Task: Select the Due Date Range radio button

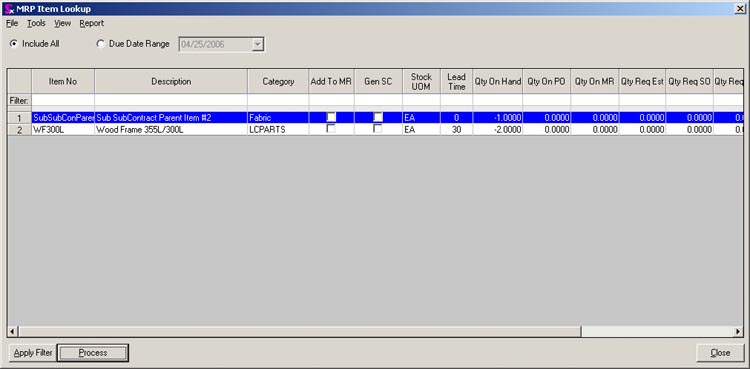Action: click(100, 44)
